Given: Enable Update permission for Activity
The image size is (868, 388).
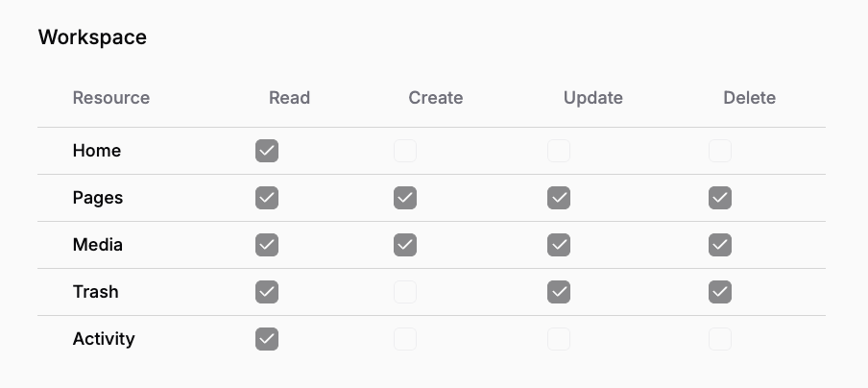Looking at the screenshot, I should coord(559,339).
